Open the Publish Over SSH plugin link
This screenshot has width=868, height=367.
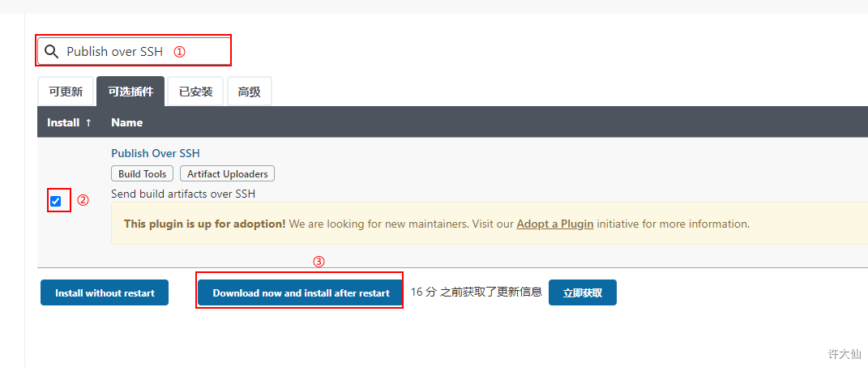(x=156, y=153)
